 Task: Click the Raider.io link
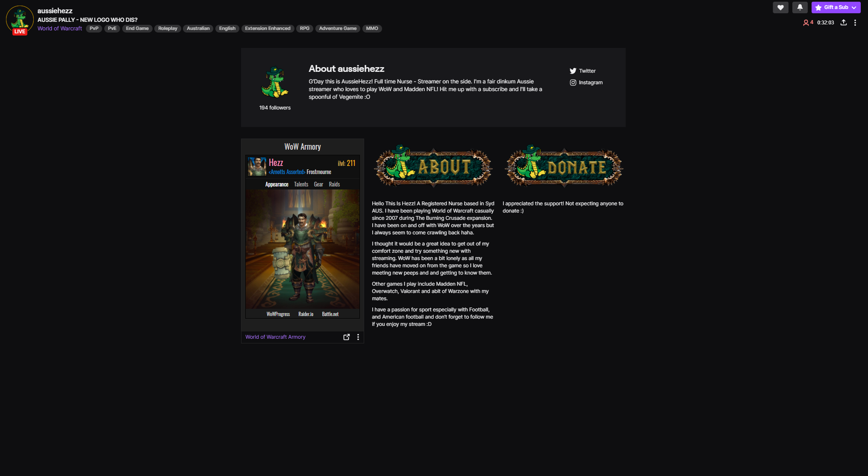[306, 314]
